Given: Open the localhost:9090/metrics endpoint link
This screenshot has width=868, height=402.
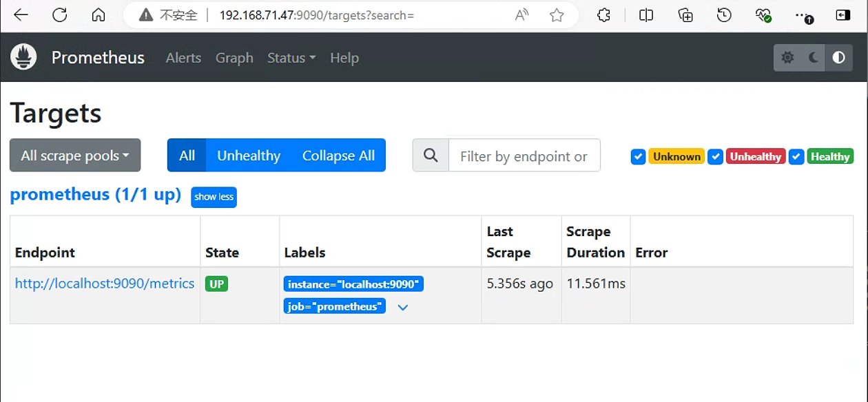Looking at the screenshot, I should click(105, 284).
